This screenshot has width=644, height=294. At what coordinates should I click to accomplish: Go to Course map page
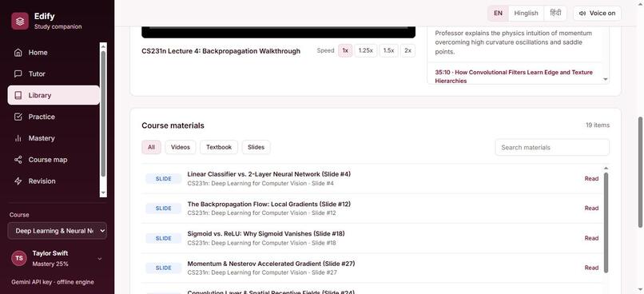pyautogui.click(x=54, y=160)
